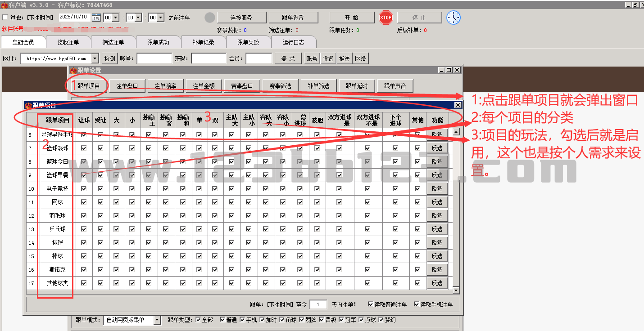Screen dimensions: 644x331
Task: Uncheck 让球 for the 网球 row
Action: [x=83, y=202]
